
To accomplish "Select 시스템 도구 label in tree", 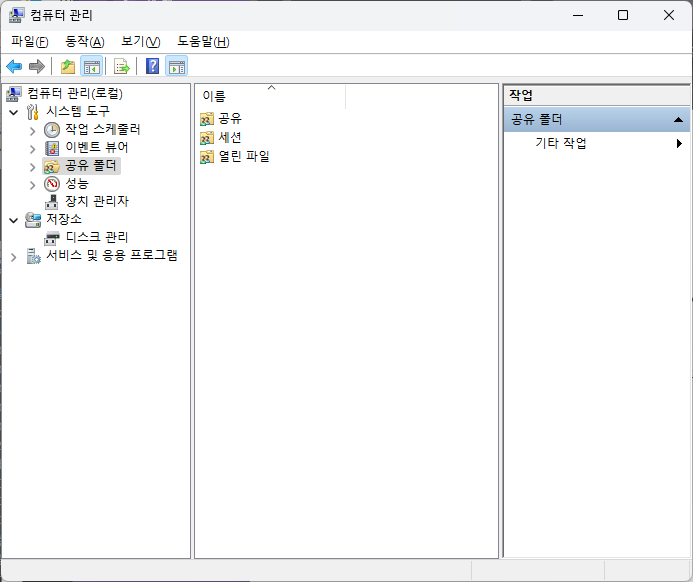I will [78, 111].
